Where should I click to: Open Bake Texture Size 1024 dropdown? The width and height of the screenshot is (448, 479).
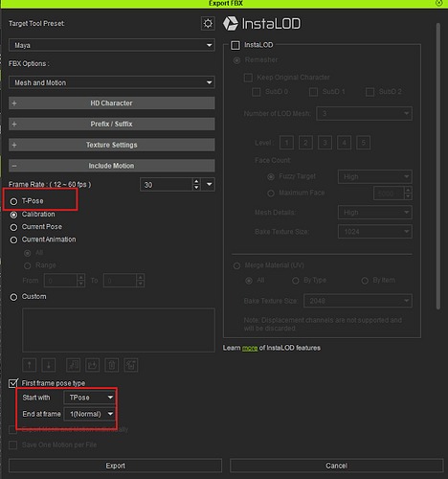coord(375,232)
